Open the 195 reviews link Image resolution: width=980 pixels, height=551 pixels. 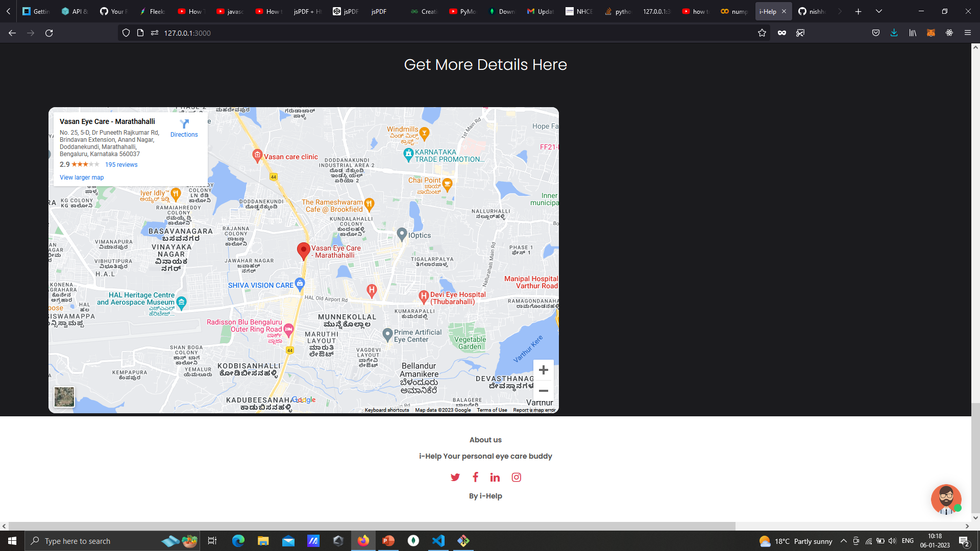click(x=121, y=165)
